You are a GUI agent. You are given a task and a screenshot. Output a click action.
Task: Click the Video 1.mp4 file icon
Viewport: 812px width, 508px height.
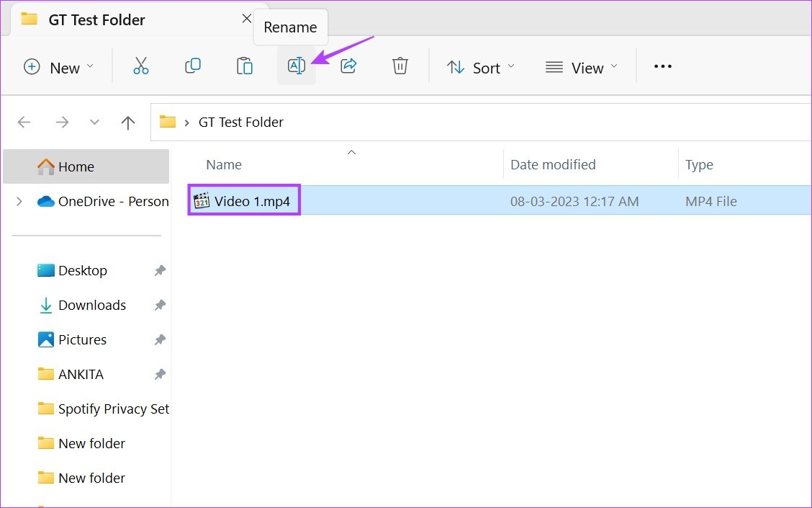click(202, 200)
